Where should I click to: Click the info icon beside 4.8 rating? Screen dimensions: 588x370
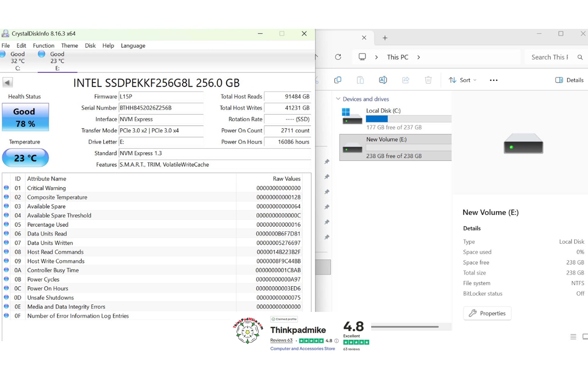click(x=337, y=341)
